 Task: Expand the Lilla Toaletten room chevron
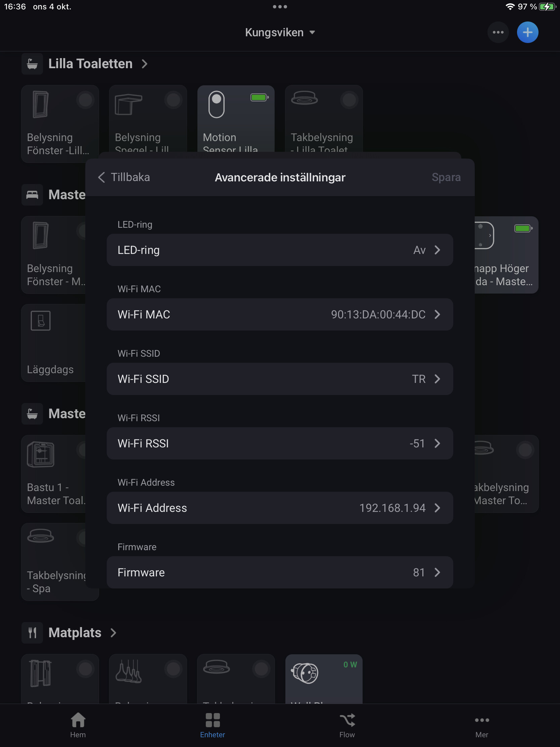tap(144, 64)
